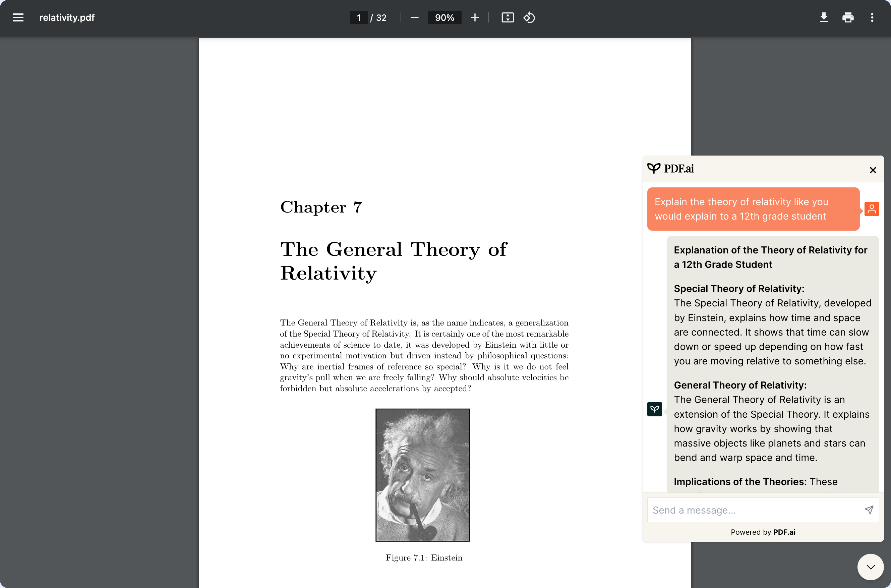Close the PDF.ai chat panel
Screen dimensions: 891x588
click(x=873, y=170)
